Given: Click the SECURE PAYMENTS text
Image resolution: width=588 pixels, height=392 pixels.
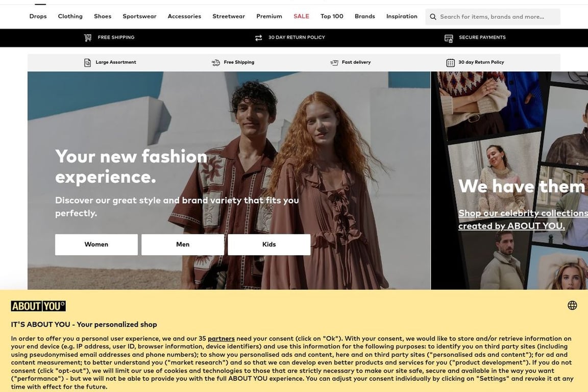Looking at the screenshot, I should point(482,37).
